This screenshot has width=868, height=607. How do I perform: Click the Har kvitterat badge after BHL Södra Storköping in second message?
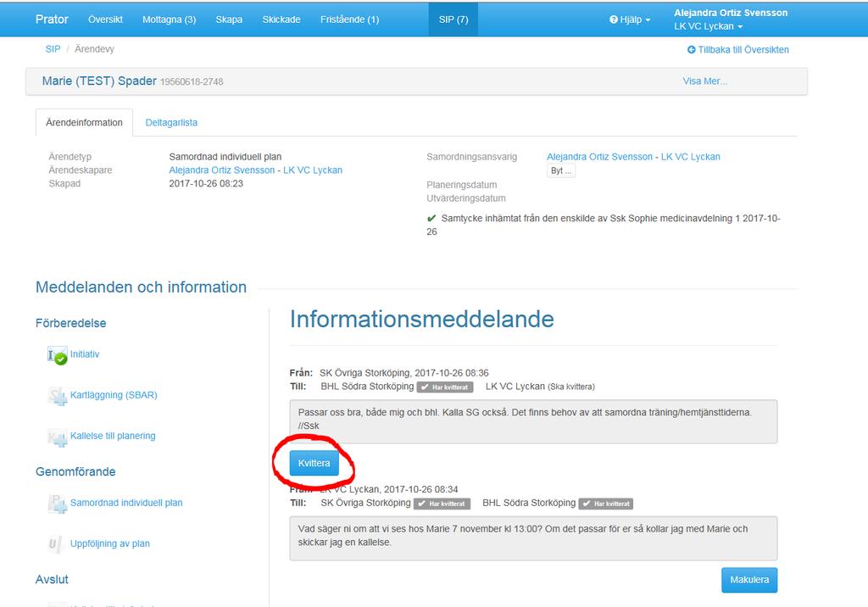tap(605, 504)
